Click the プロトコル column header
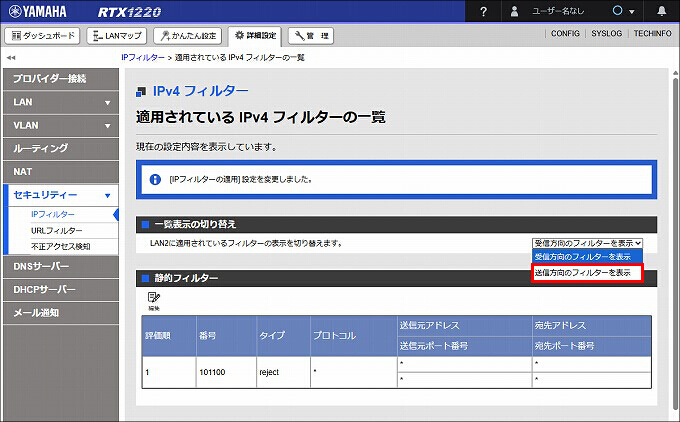 [354, 336]
